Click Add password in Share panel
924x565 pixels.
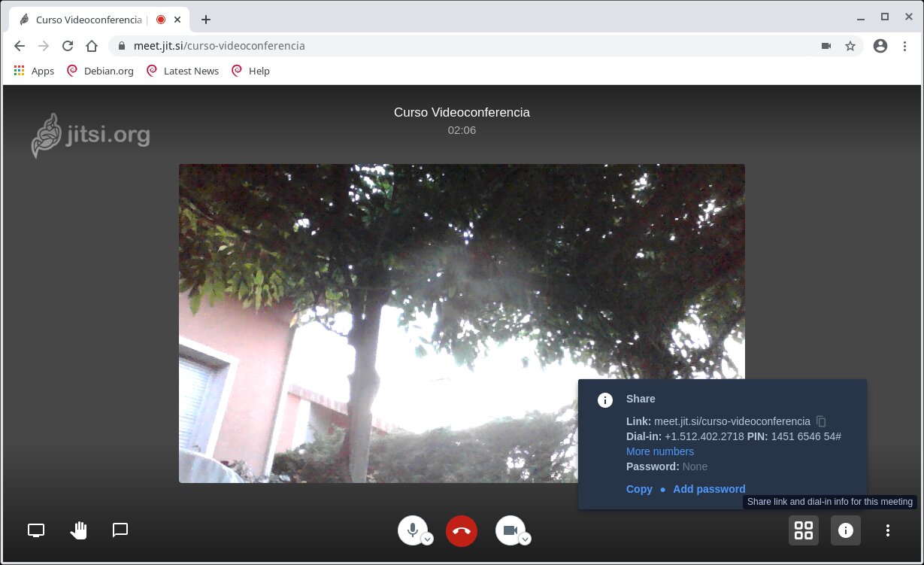click(x=709, y=489)
